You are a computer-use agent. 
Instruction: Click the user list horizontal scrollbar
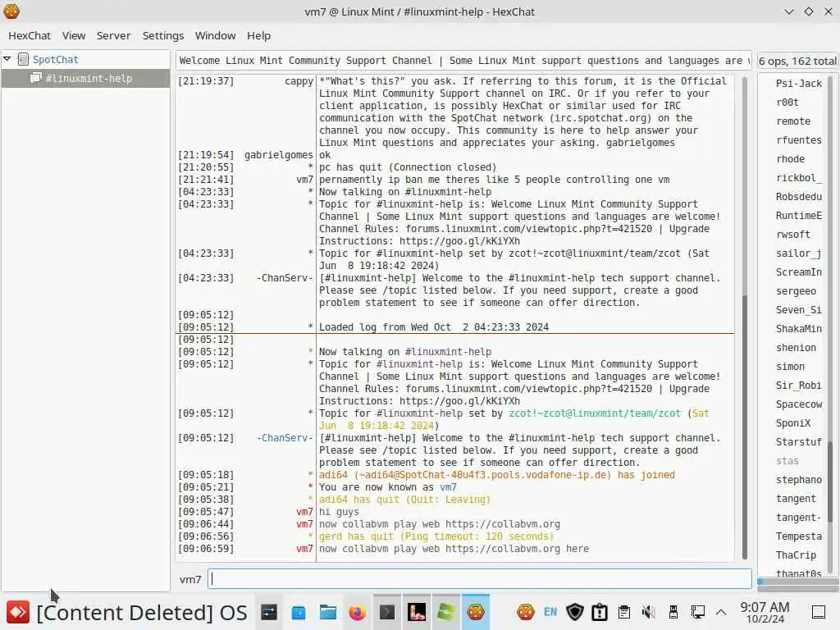(x=797, y=582)
